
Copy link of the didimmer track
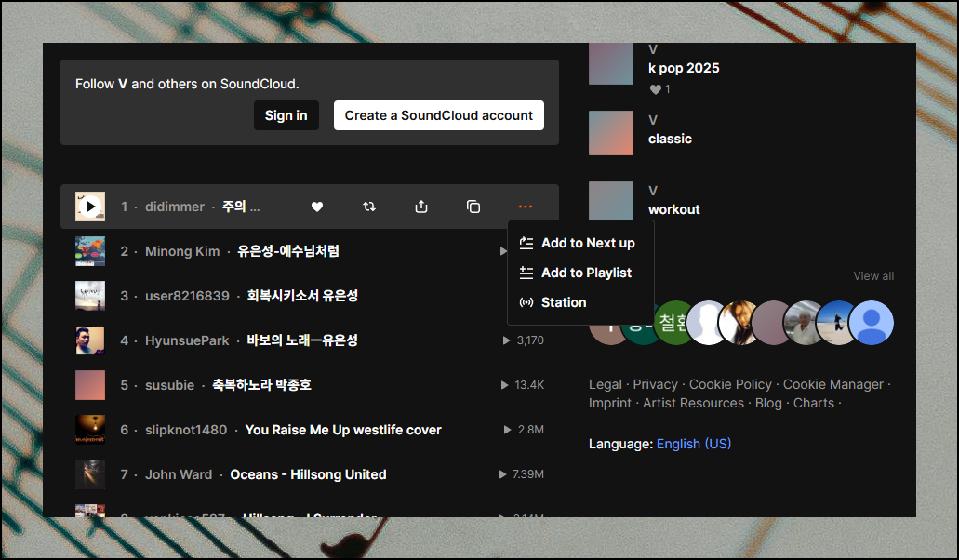473,207
